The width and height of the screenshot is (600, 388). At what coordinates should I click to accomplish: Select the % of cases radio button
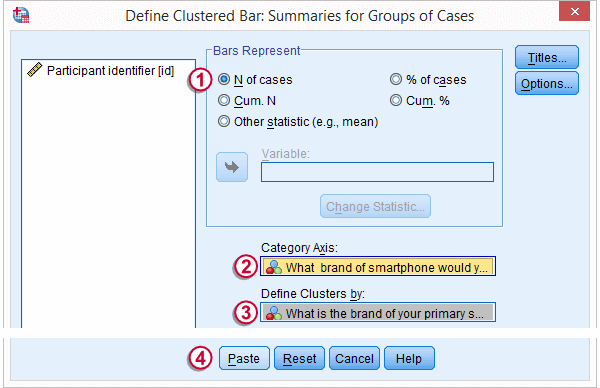pos(396,79)
